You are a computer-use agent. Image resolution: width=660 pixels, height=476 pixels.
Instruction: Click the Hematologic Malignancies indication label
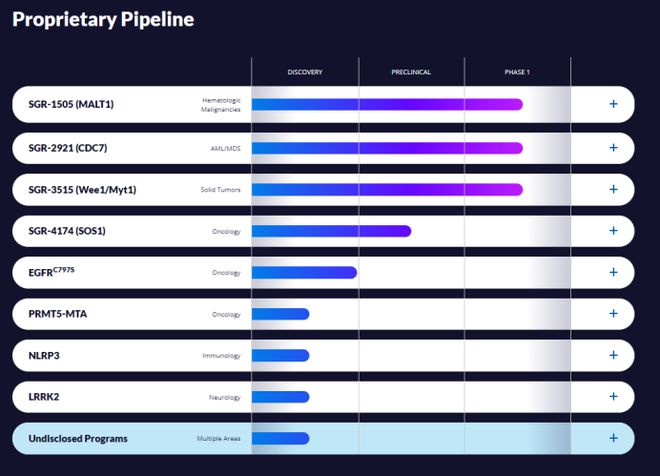[220, 104]
